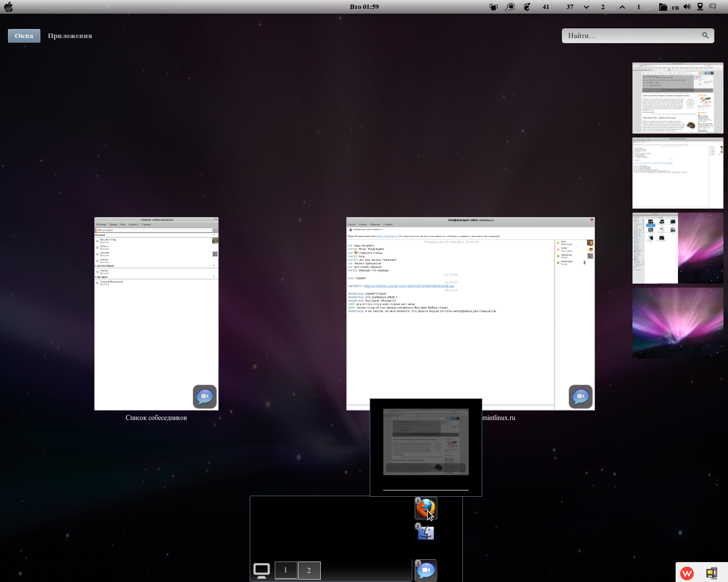Screen dimensions: 728x582
Task: Switch to workspace 1 button
Action: pyautogui.click(x=286, y=570)
